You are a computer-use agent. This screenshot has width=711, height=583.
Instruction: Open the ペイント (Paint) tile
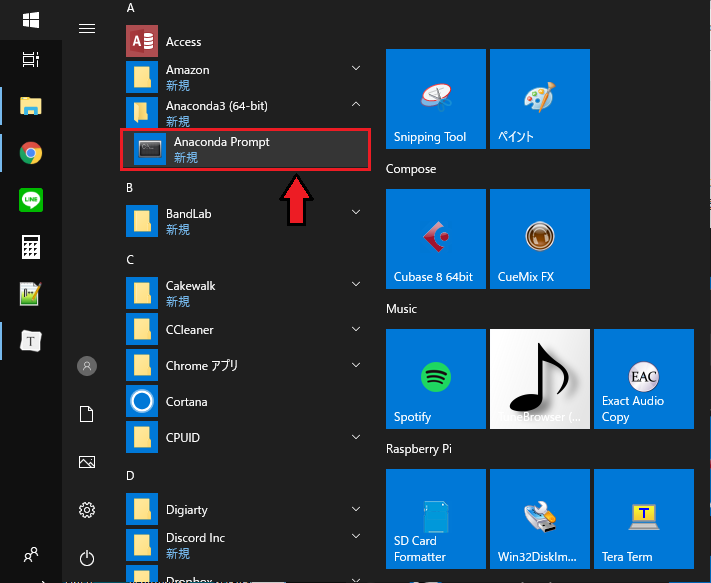click(x=540, y=99)
